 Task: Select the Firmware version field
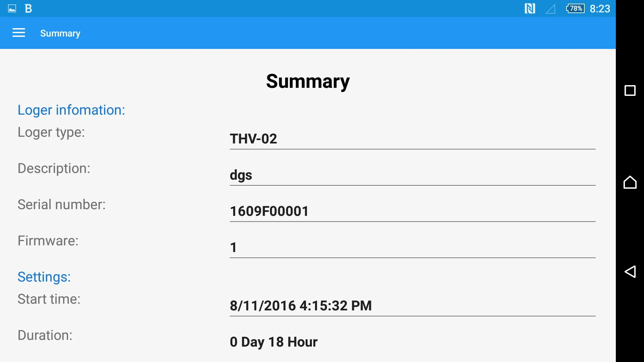[x=412, y=247]
